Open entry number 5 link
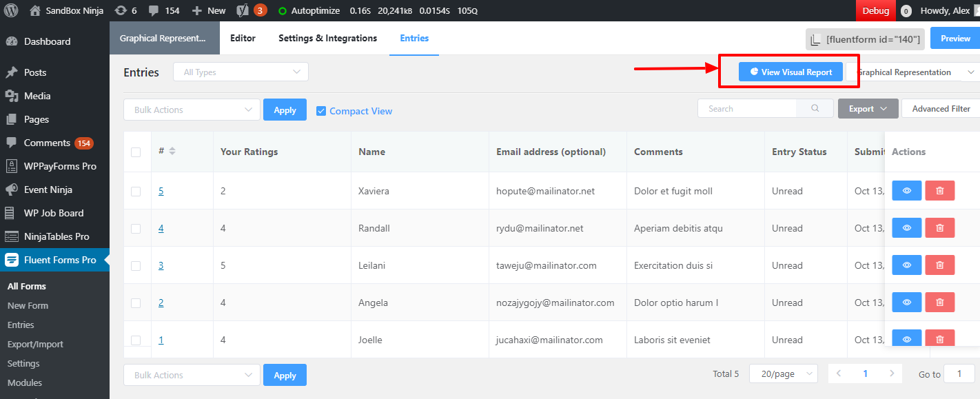The height and width of the screenshot is (399, 980). (161, 191)
